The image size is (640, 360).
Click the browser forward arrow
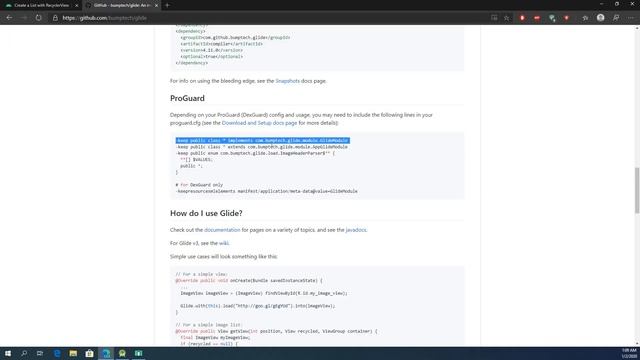pos(24,18)
